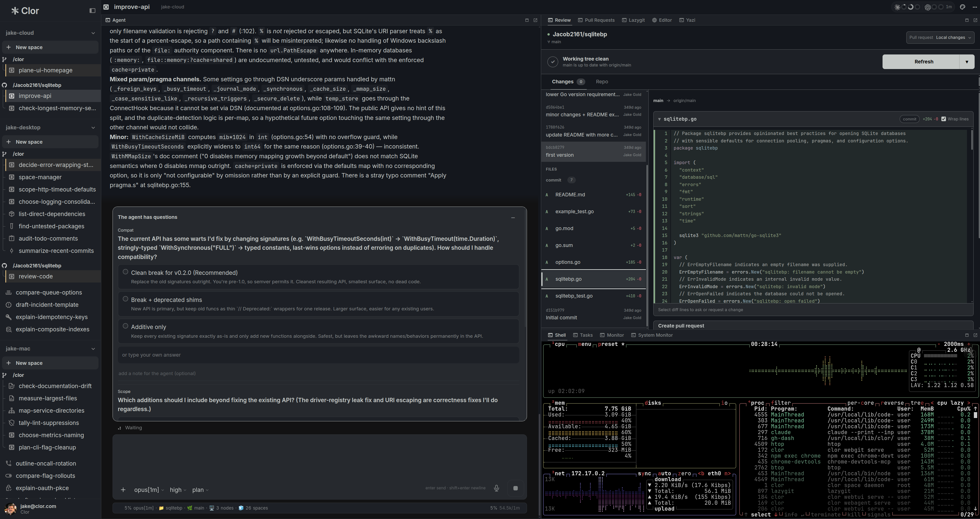Select README.md in commit files
980x519 pixels.
(593, 195)
